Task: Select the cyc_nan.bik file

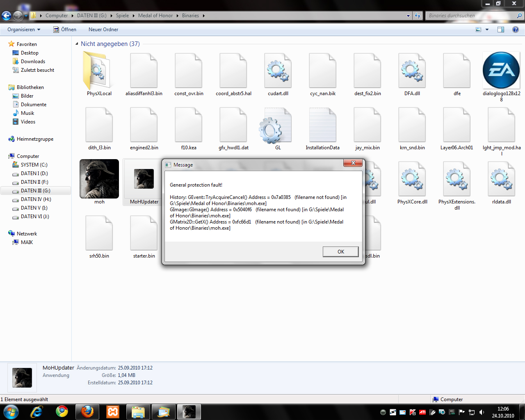Action: click(323, 74)
